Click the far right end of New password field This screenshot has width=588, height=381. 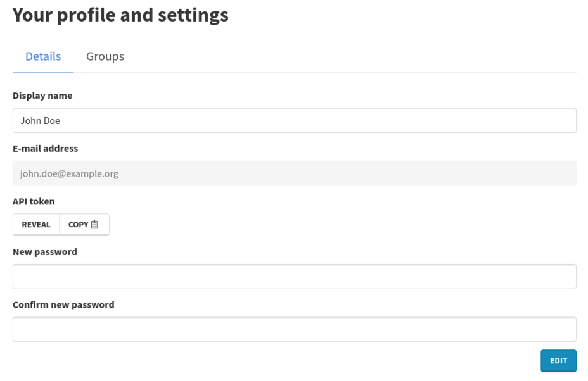[x=568, y=277]
